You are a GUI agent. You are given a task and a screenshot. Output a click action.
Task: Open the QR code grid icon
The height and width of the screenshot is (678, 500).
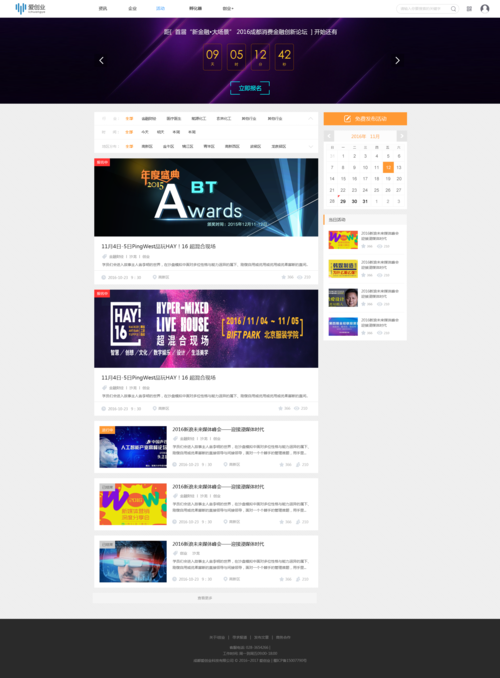469,9
